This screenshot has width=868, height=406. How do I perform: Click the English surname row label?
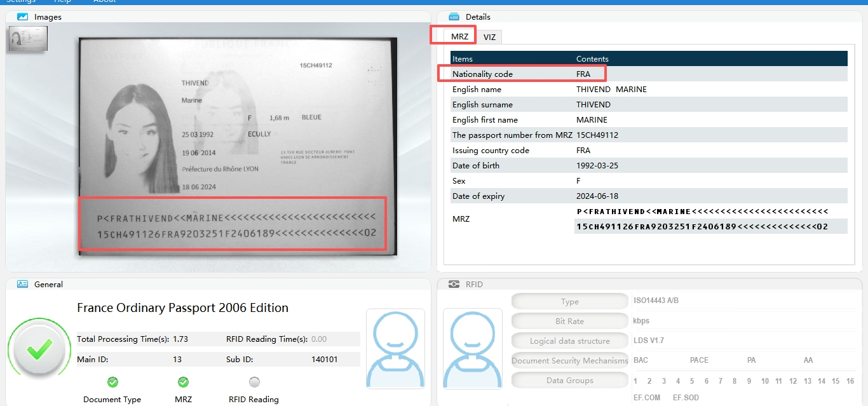[482, 104]
